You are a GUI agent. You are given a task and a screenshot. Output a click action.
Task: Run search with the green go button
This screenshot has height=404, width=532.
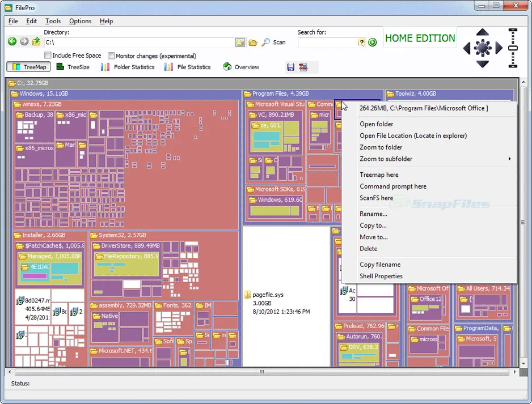tap(373, 42)
